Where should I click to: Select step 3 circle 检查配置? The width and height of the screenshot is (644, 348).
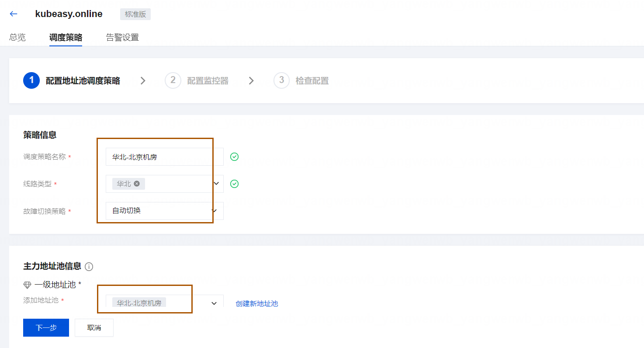(x=281, y=80)
